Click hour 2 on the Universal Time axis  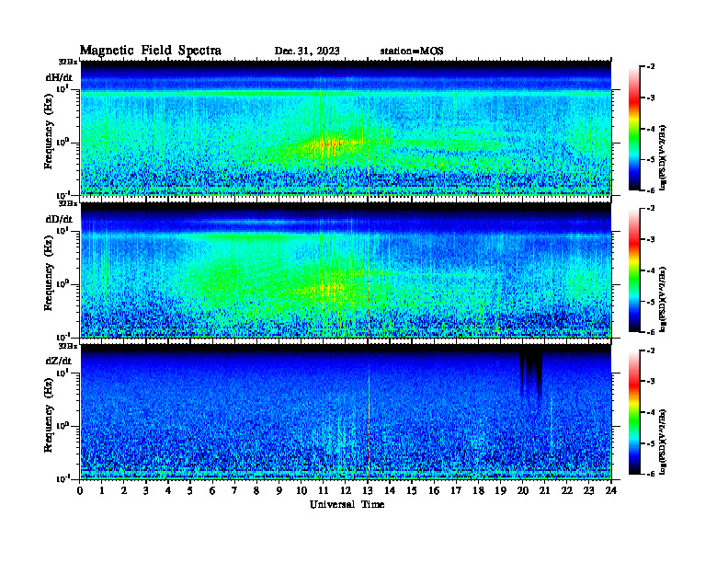click(124, 491)
